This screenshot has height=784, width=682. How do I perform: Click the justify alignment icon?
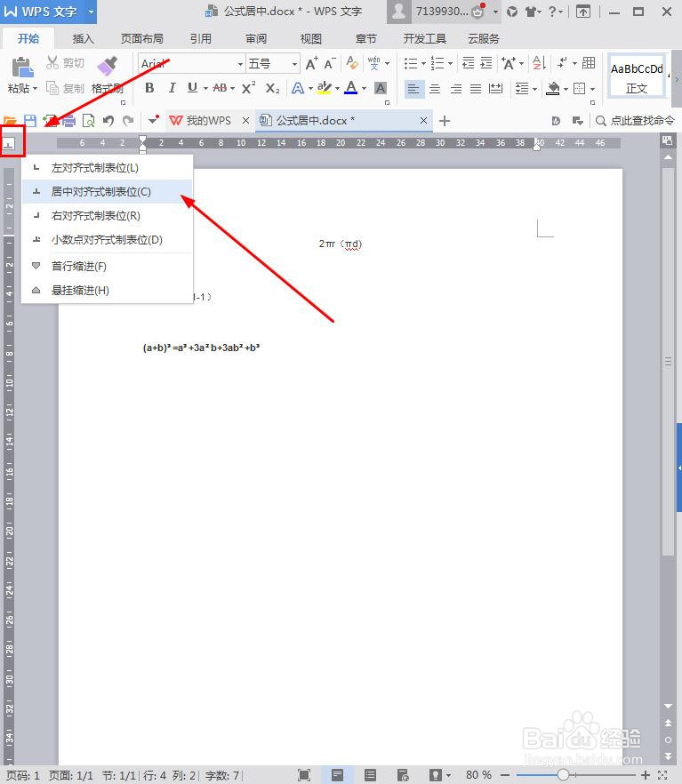(x=476, y=89)
